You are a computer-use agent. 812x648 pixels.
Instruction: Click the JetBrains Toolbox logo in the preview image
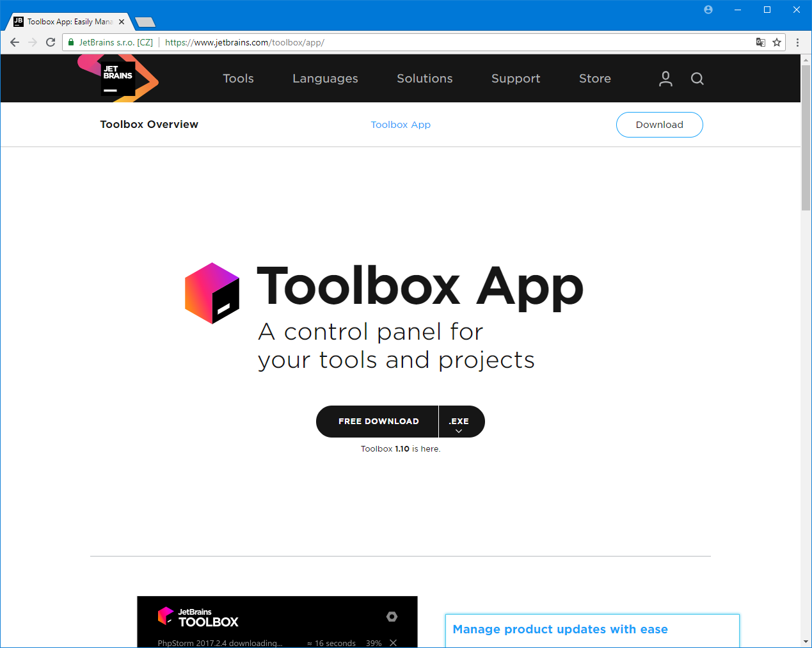[198, 617]
